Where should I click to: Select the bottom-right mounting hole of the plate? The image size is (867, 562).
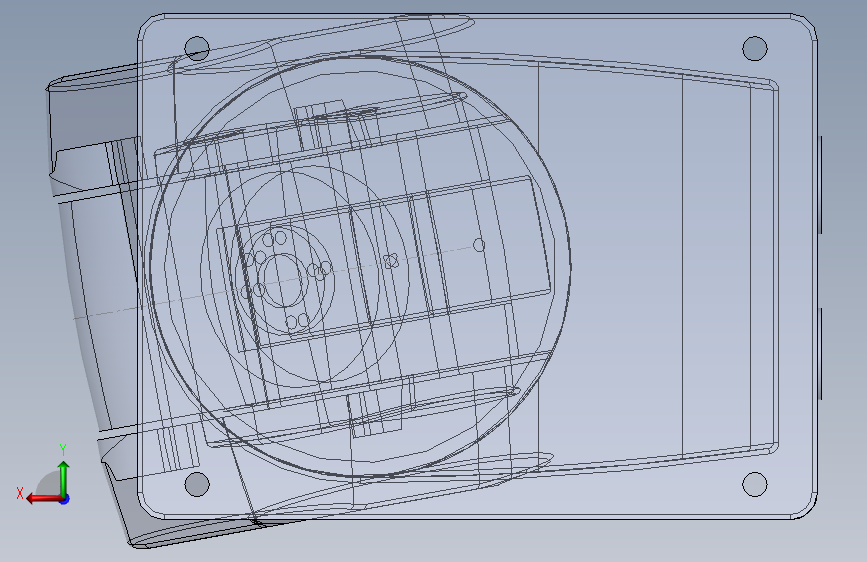pyautogui.click(x=755, y=485)
